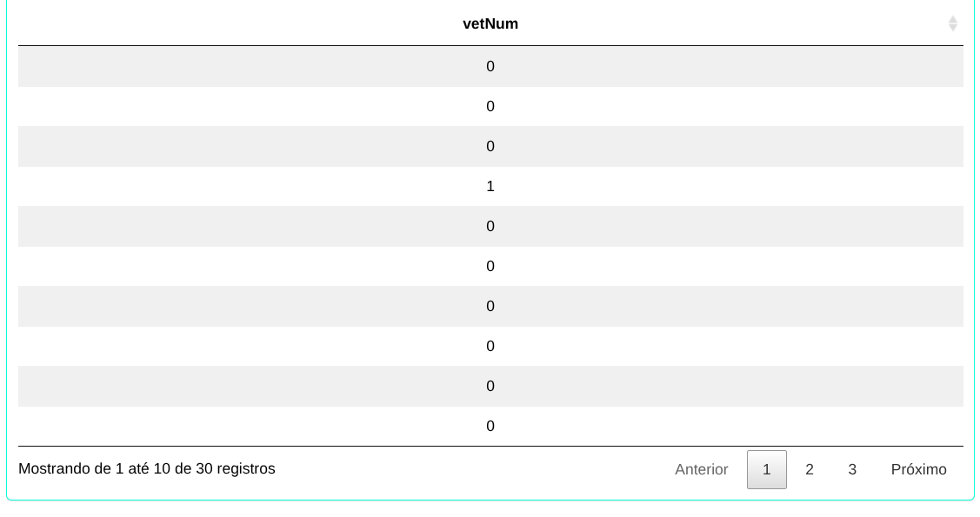Screen dimensions: 980x517
Task: Open pagination page 2
Action: tap(810, 469)
